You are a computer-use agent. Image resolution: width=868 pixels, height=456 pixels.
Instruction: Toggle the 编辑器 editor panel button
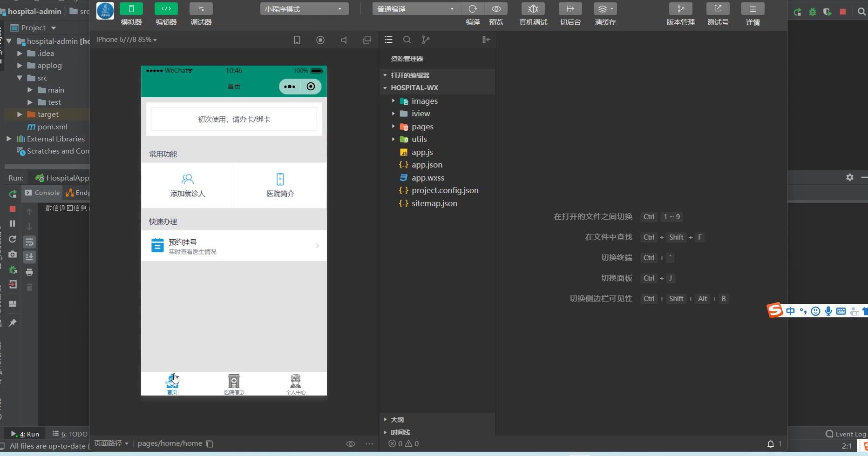[166, 9]
